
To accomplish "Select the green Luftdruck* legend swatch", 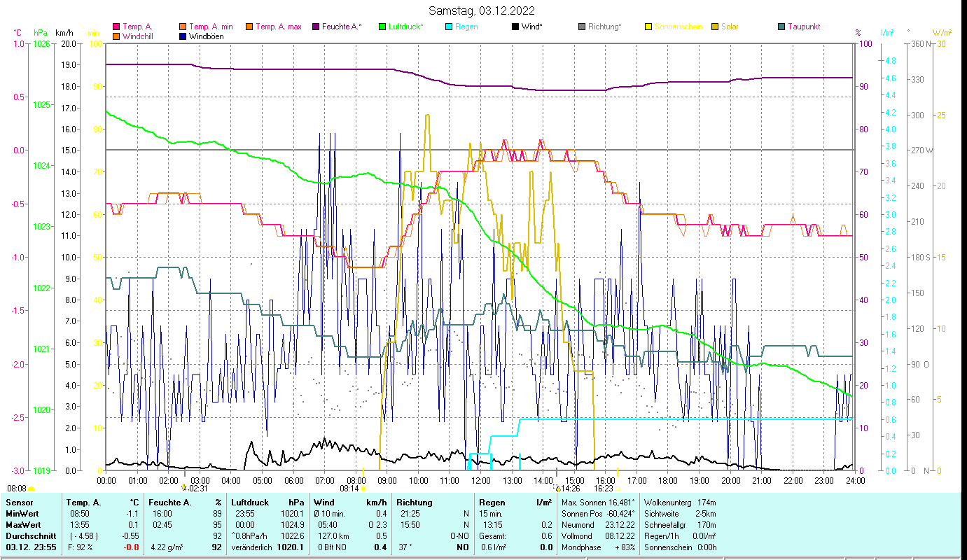I will [x=382, y=27].
